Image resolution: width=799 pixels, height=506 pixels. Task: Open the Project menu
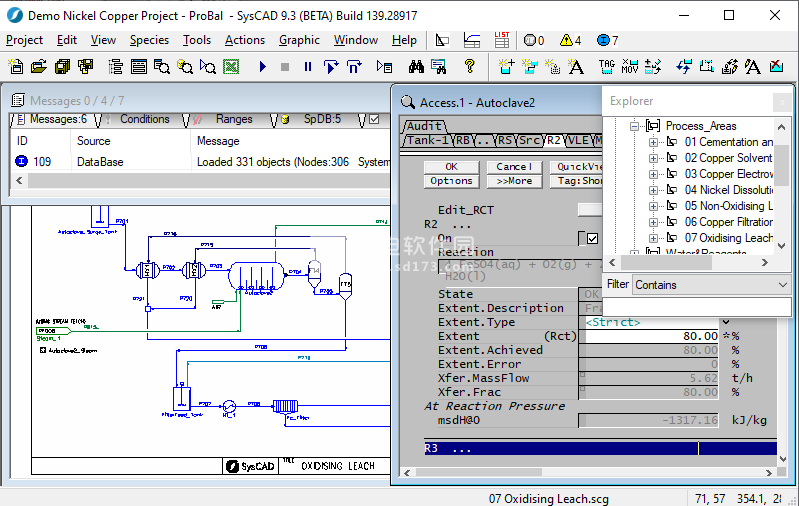pos(24,40)
